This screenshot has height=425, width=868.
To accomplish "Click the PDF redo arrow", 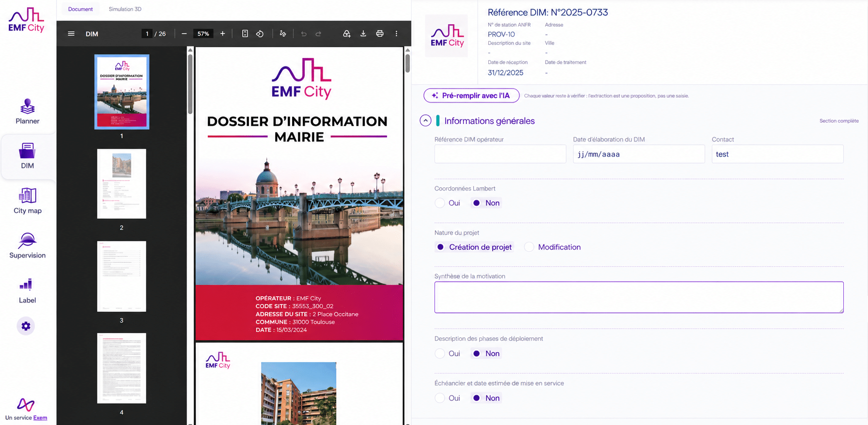I will [x=319, y=34].
